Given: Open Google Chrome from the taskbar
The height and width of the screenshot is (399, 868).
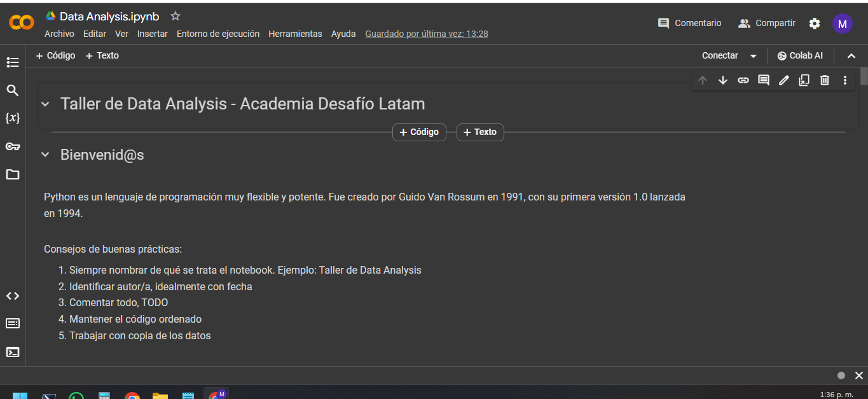Looking at the screenshot, I should [132, 395].
